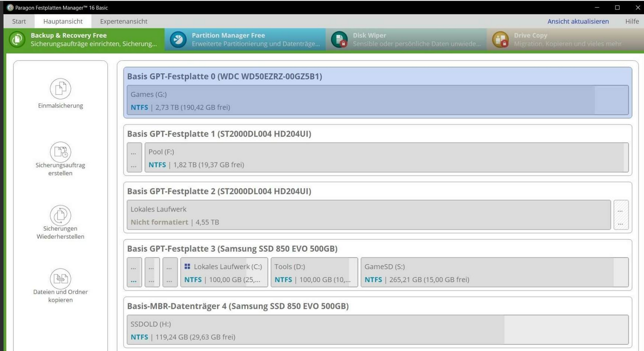Open the Expertenansicht tab
Screen dimensions: 644x351
click(124, 21)
